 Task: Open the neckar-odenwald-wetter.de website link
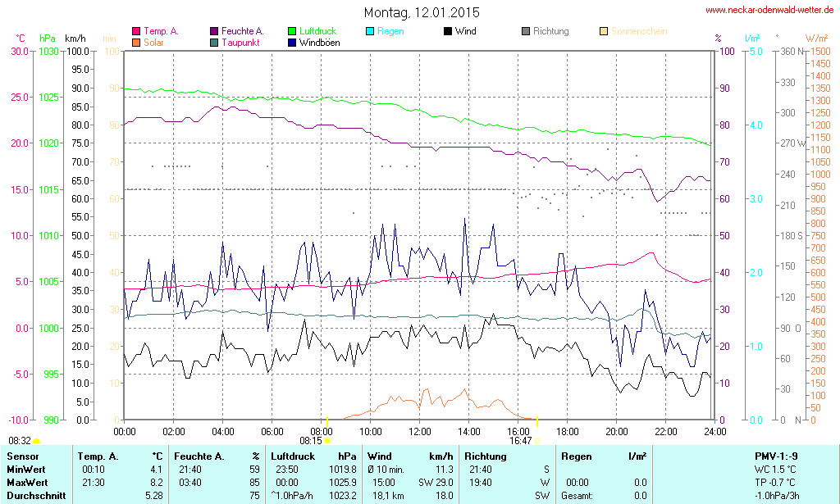[x=770, y=11]
